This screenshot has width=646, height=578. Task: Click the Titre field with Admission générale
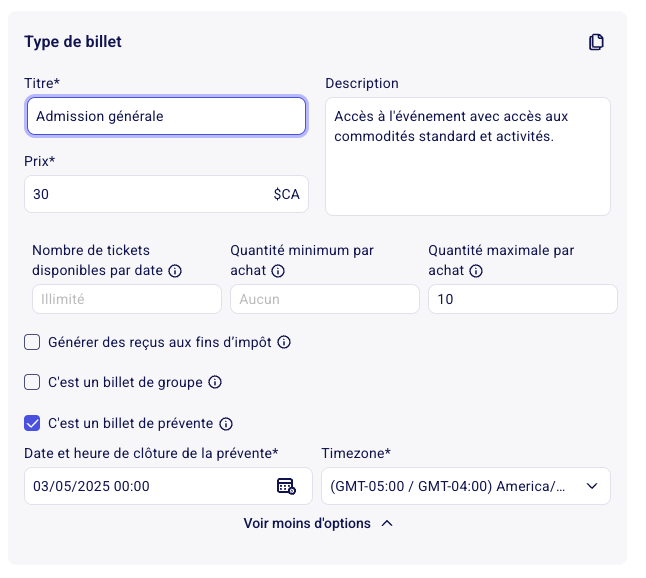[x=166, y=116]
